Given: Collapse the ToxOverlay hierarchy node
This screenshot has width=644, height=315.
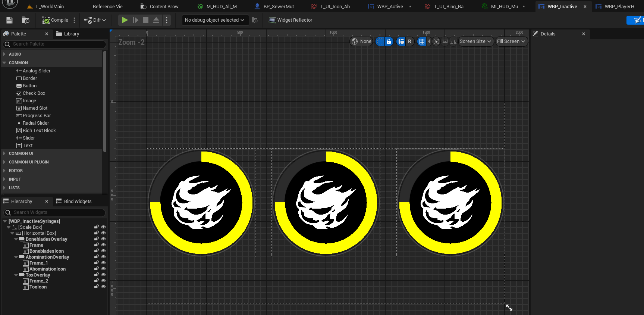Looking at the screenshot, I should (x=16, y=275).
